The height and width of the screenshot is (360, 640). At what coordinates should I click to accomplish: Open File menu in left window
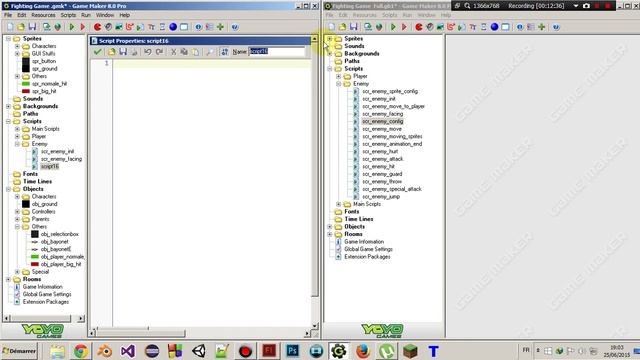pyautogui.click(x=8, y=15)
